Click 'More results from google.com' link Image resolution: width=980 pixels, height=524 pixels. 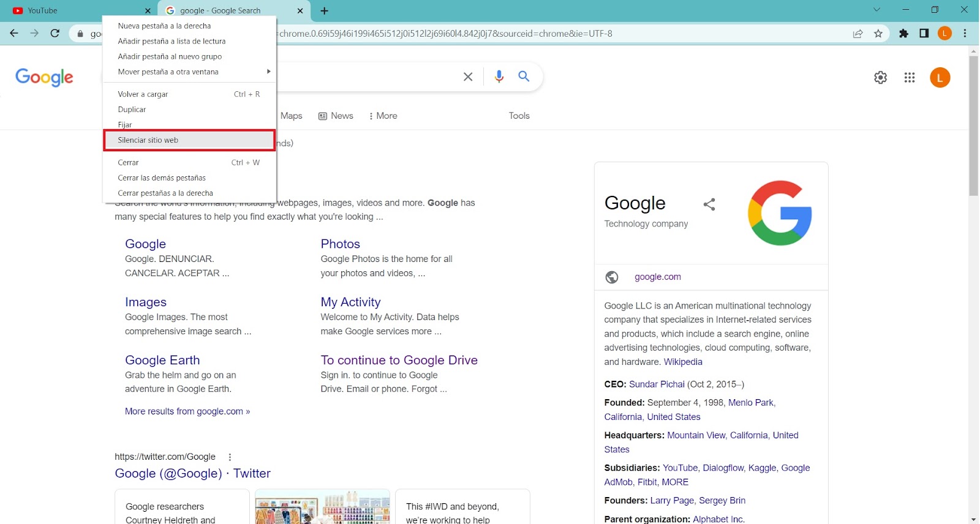click(187, 411)
